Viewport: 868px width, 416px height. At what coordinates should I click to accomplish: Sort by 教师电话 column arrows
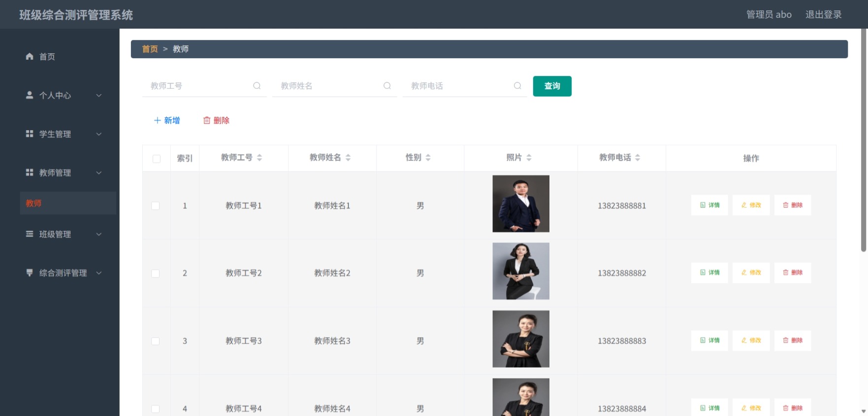point(638,158)
